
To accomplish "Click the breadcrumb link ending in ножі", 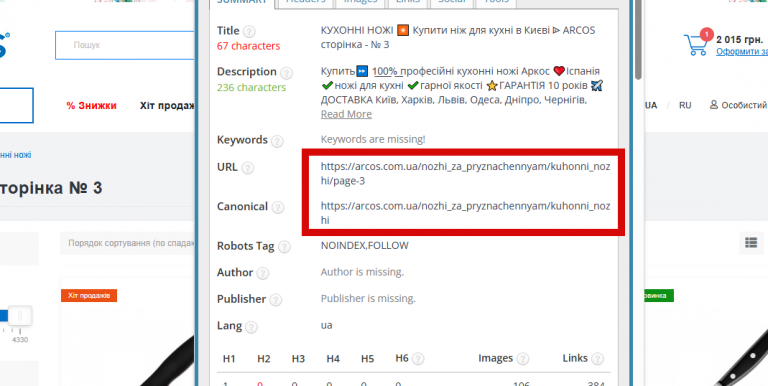I will (x=15, y=155).
